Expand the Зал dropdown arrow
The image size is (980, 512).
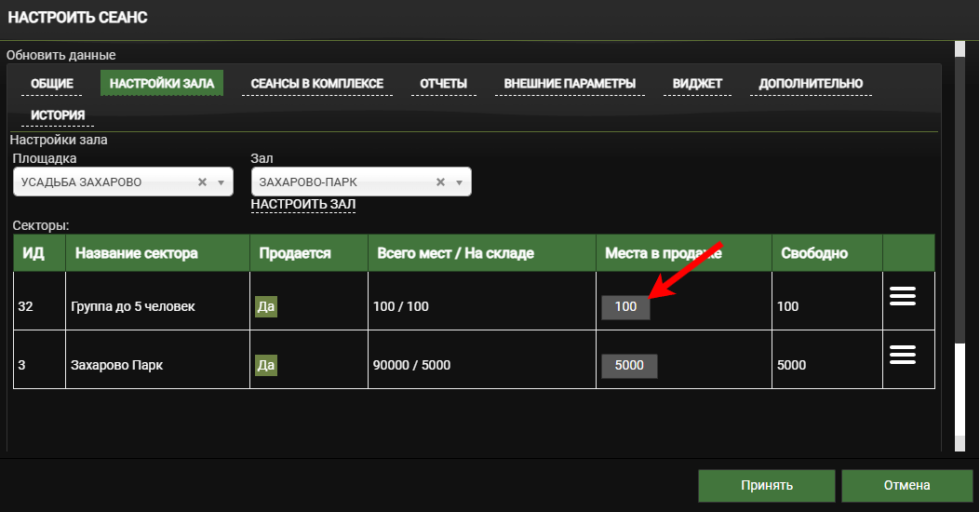(x=459, y=182)
